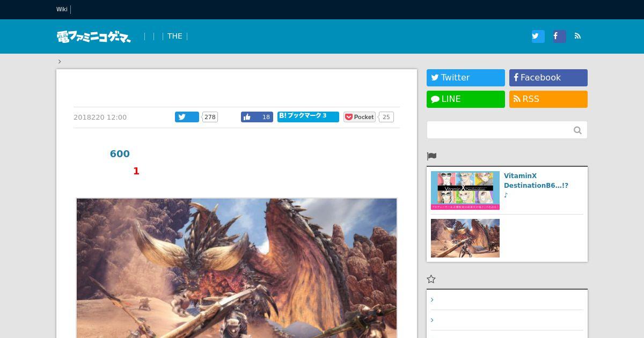Like the article with thumbs-up button
Image resolution: width=644 pixels, height=338 pixels.
(x=257, y=117)
